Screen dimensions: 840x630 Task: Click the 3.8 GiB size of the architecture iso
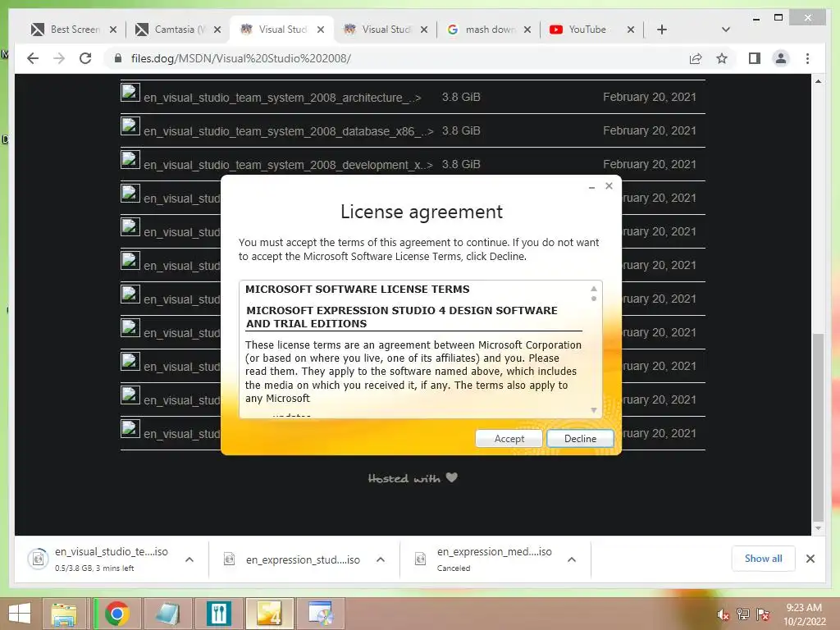pyautogui.click(x=461, y=97)
